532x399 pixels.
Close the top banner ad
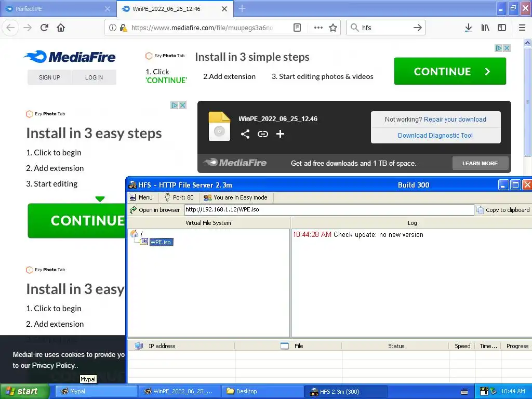507,48
